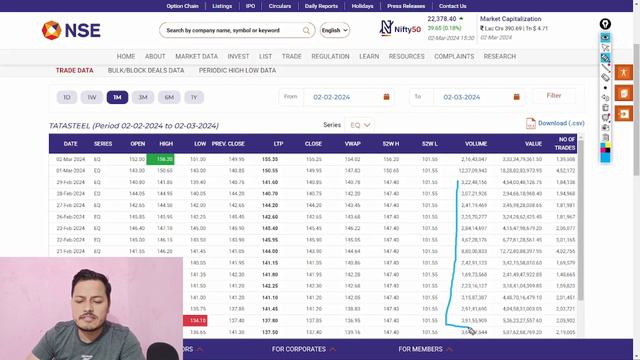Open the MARKET DATA menu

tap(196, 56)
